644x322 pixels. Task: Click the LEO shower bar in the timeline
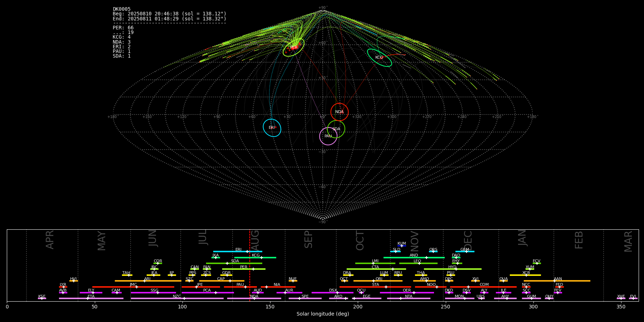pyautogui.click(x=418, y=263)
